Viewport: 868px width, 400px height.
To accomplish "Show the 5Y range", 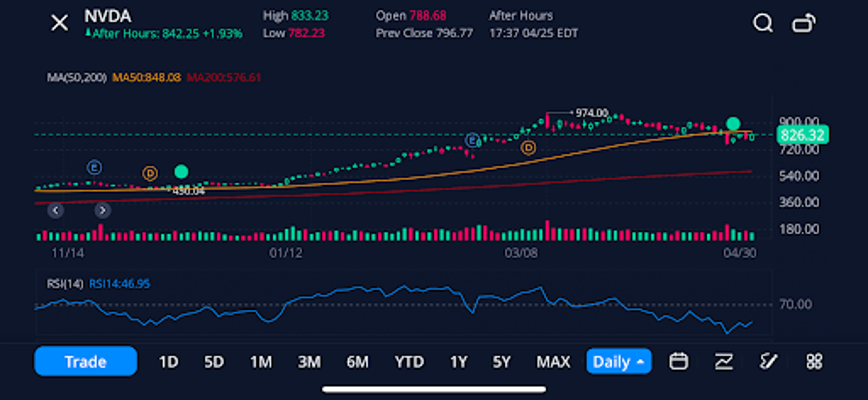I will point(502,362).
